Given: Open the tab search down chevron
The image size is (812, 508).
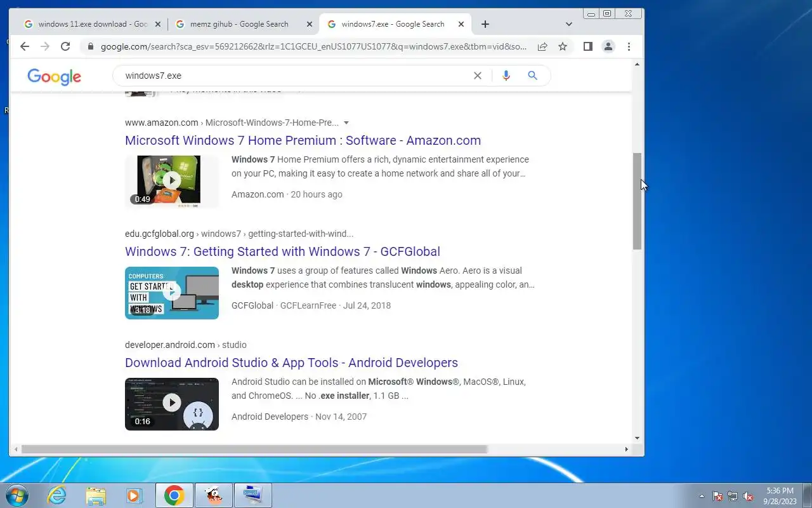Looking at the screenshot, I should coord(569,24).
